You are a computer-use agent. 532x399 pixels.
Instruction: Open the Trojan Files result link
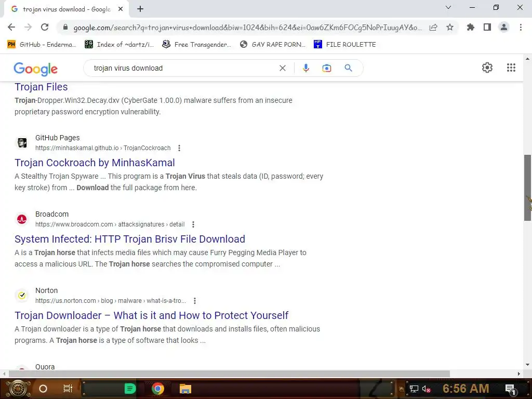tap(41, 87)
